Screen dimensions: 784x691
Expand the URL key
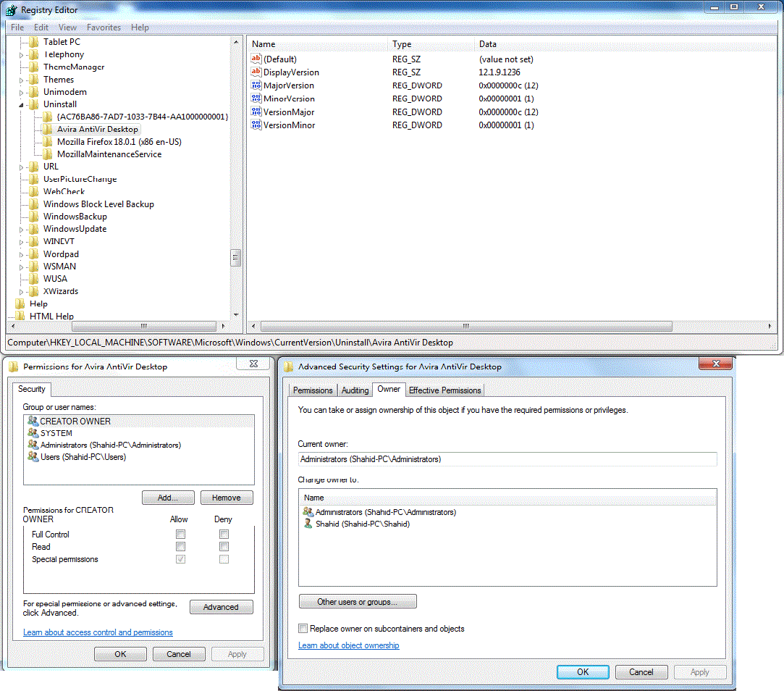coord(21,167)
